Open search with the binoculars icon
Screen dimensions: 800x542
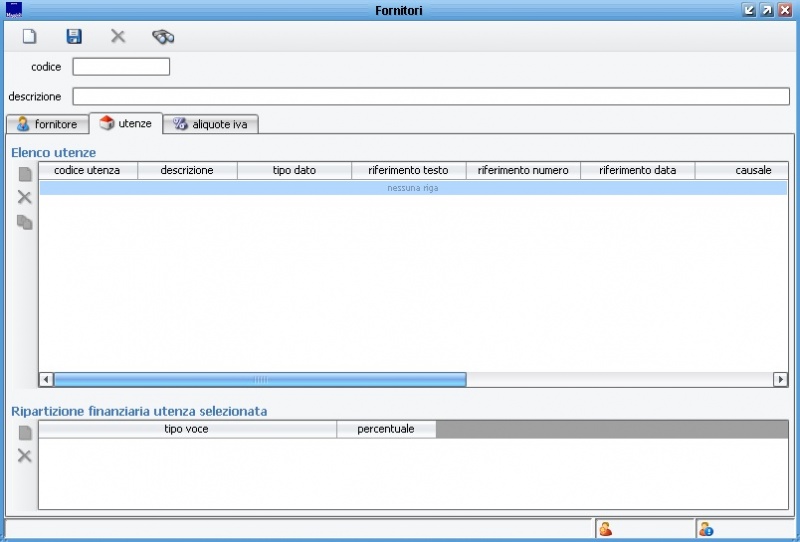(x=163, y=37)
